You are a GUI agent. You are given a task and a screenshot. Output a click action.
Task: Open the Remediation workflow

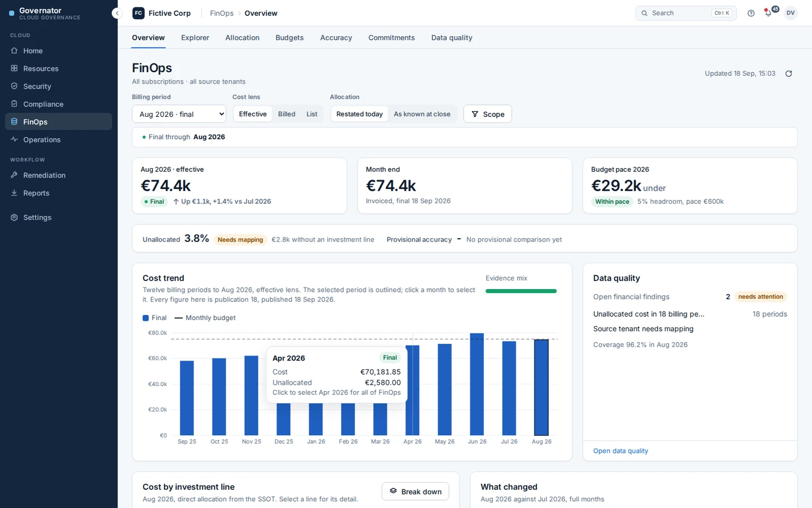[x=59, y=175]
